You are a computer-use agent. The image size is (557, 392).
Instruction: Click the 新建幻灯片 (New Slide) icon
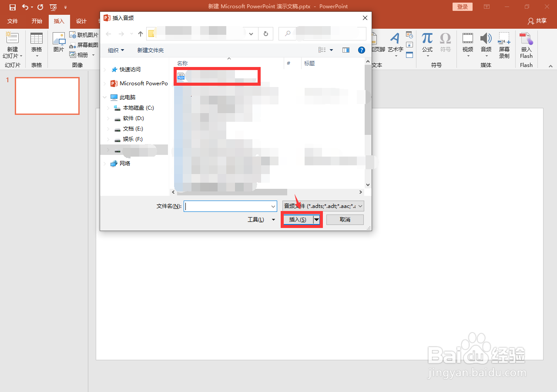(x=12, y=38)
